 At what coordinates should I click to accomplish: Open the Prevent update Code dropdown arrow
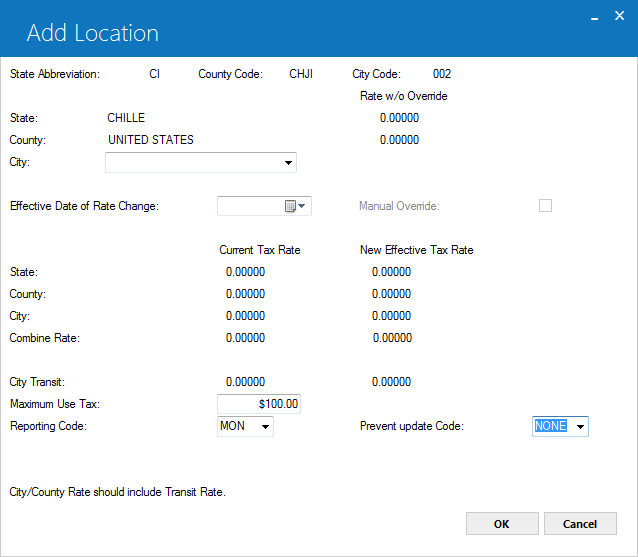580,426
